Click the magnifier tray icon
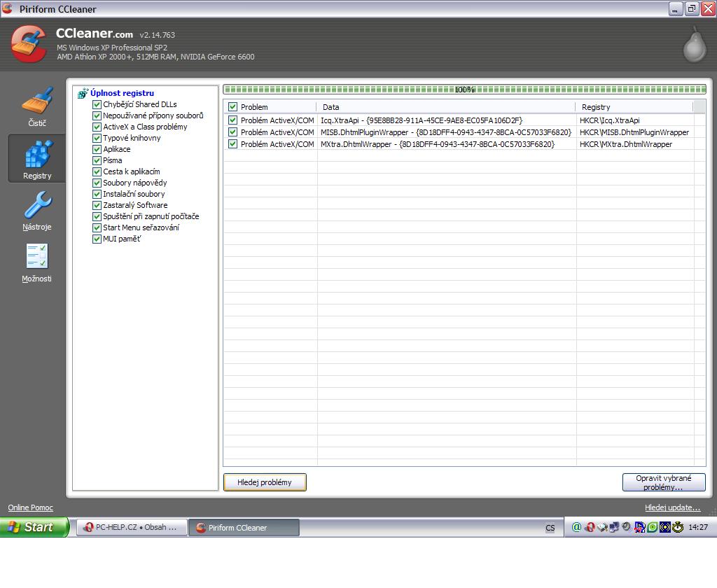The image size is (717, 588). coord(602,527)
